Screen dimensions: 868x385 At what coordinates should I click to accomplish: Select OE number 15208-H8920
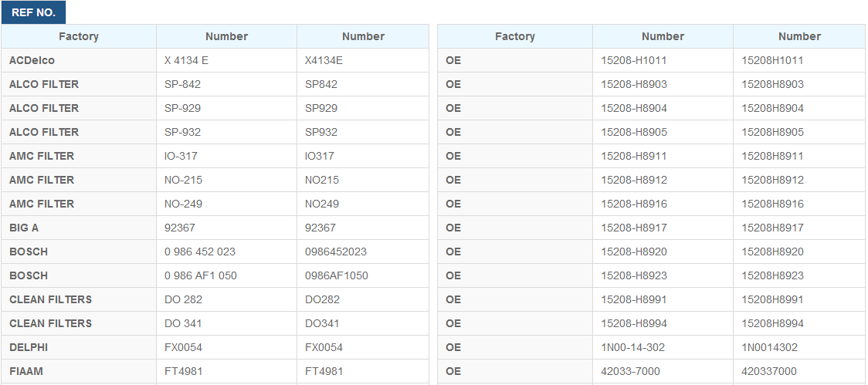(x=663, y=252)
